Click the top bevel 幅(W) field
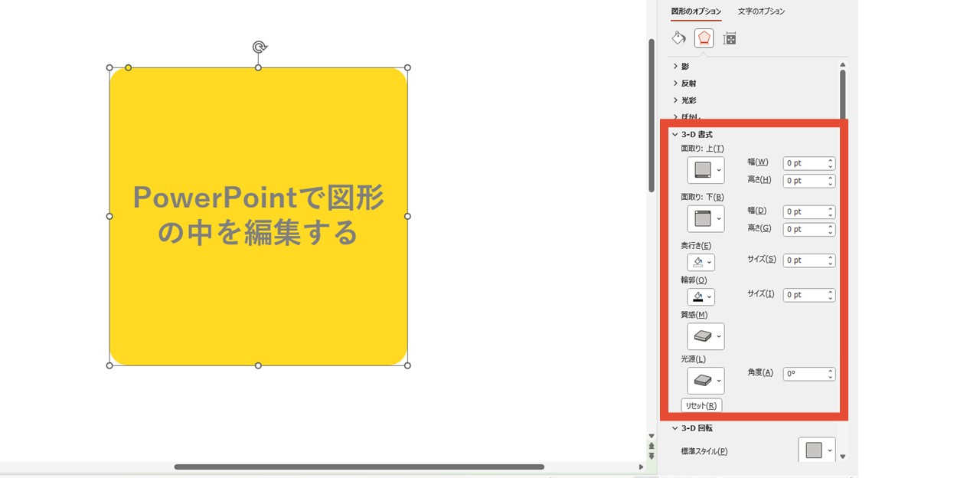Screen dimensions: 980x478 [805, 163]
